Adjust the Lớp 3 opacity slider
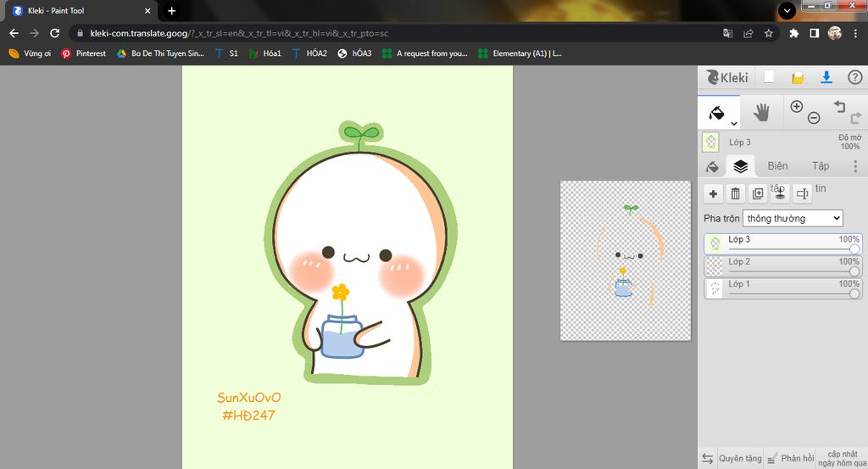The width and height of the screenshot is (868, 469). [x=854, y=249]
